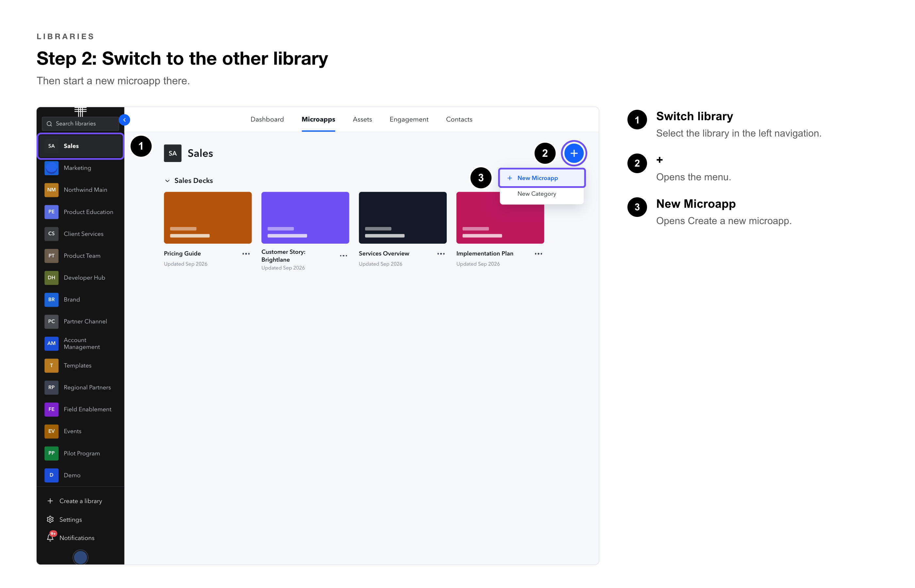Select the PE Product Education badge
The width and height of the screenshot is (915, 588).
[x=51, y=212]
